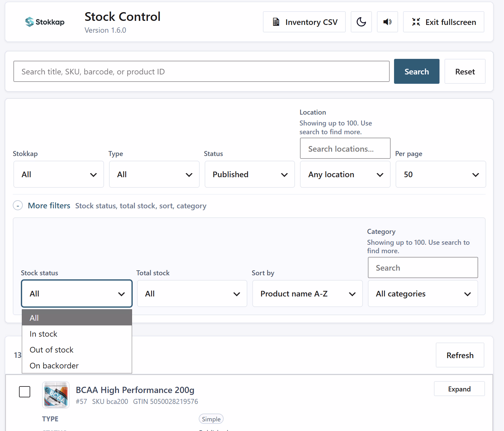Close the Stock status dropdown
The image size is (504, 431).
(77, 294)
